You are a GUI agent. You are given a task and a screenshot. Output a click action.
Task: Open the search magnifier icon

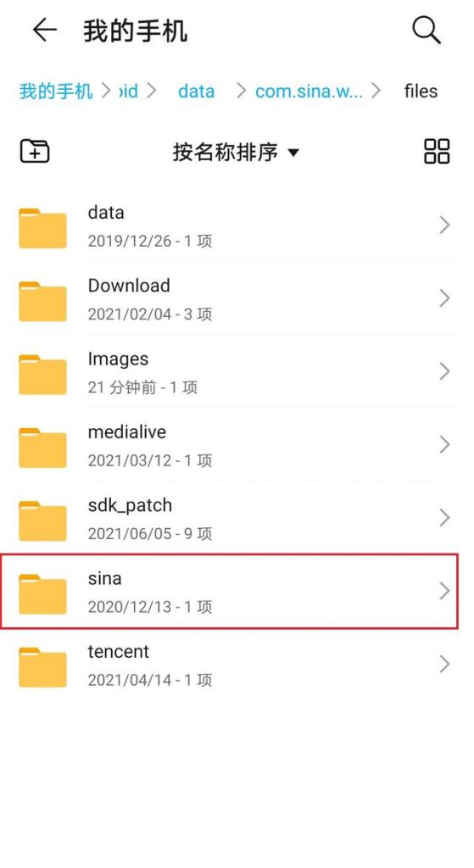pos(427,30)
